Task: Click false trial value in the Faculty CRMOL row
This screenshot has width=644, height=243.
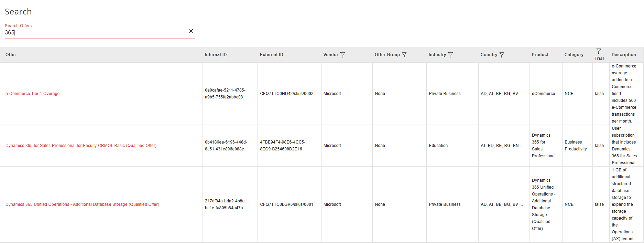Action: (599, 146)
